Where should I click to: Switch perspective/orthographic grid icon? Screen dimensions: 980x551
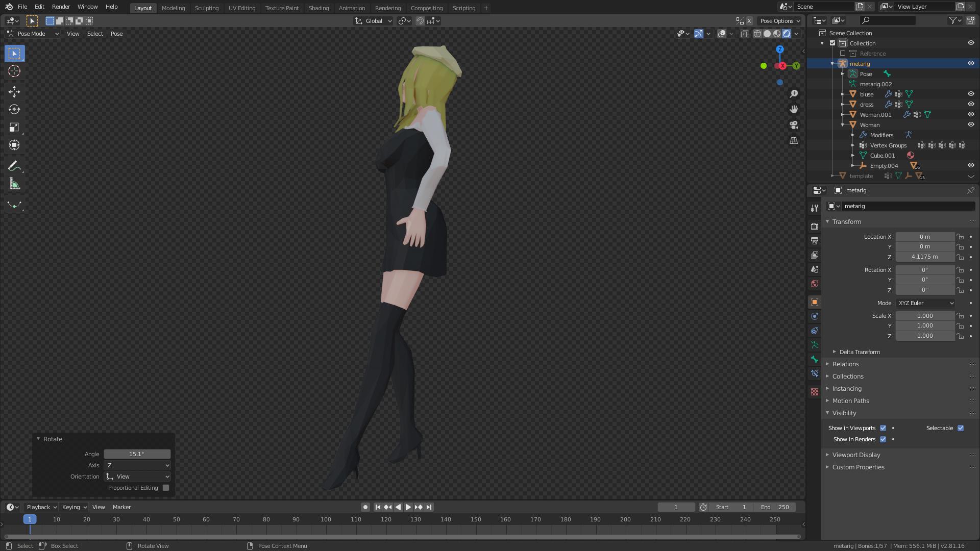pyautogui.click(x=794, y=140)
